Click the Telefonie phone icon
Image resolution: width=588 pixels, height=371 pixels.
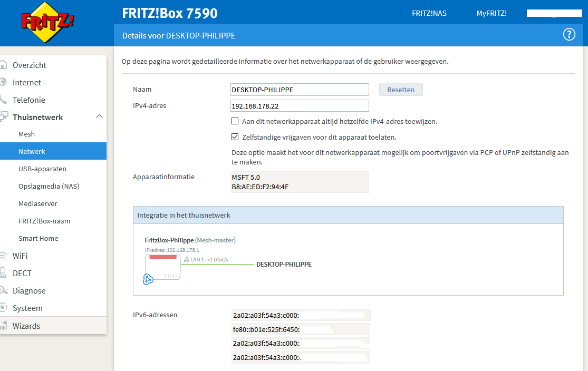pos(4,100)
